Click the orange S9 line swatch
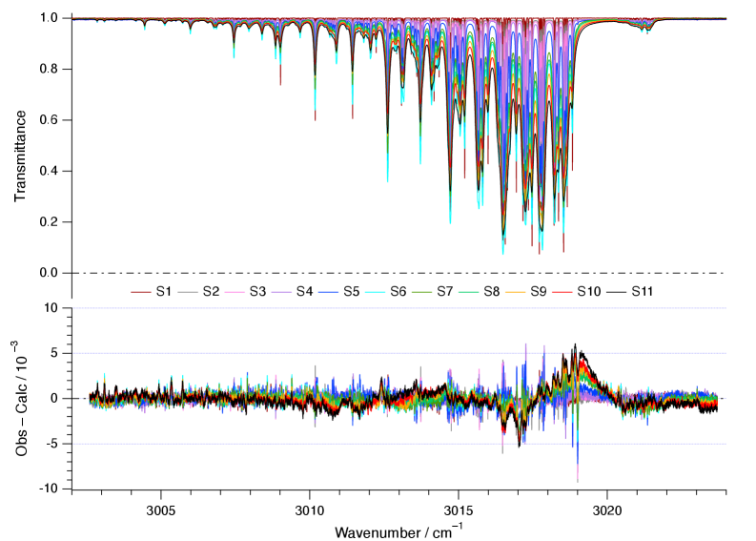This screenshot has height=541, width=756. (517, 292)
